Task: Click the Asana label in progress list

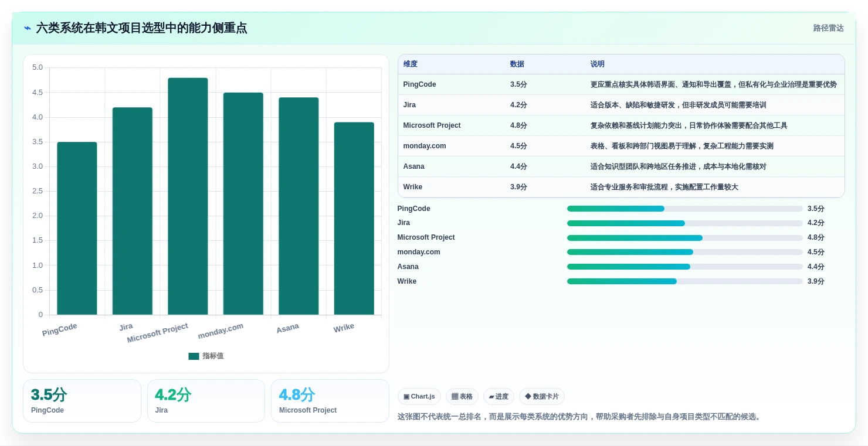Action: pos(408,267)
